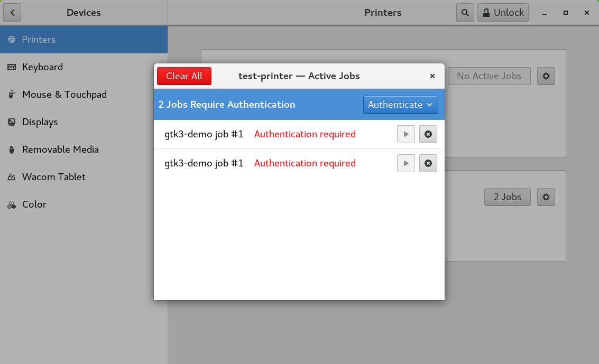Minimize the Settings window
Viewport: 599px width, 364px height.
pos(545,13)
